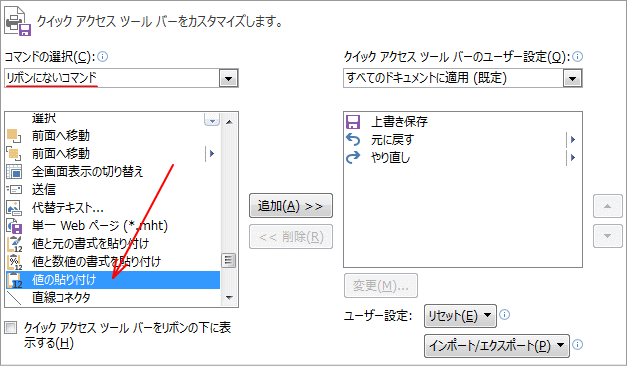Enable showing toolbar below the ribbon checkbox
This screenshot has width=627, height=366.
[11, 328]
